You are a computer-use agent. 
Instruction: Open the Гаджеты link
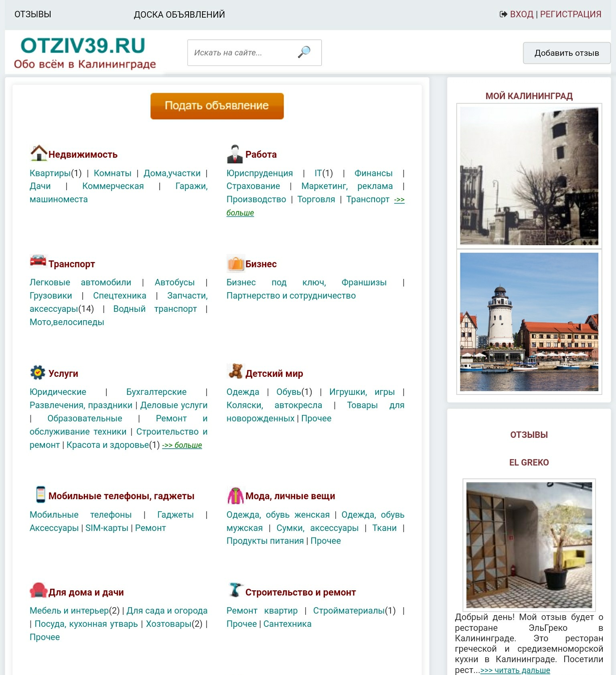(176, 514)
